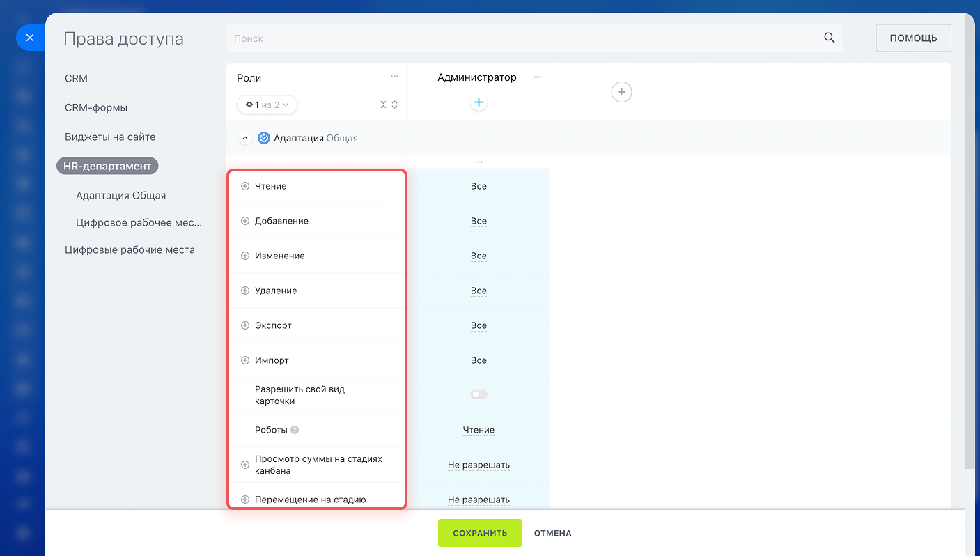Viewport: 980px width, 556px height.
Task: Click the green Сохранить button
Action: tap(480, 533)
